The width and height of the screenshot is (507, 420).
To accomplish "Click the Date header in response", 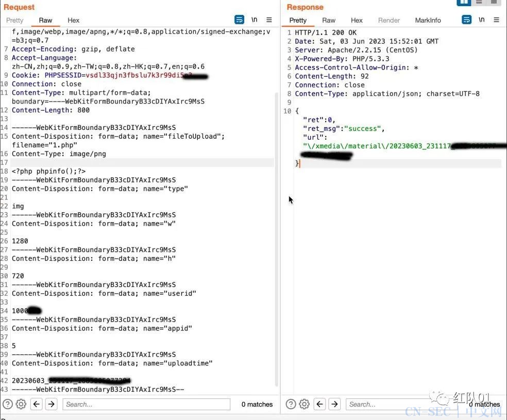I will pos(367,41).
